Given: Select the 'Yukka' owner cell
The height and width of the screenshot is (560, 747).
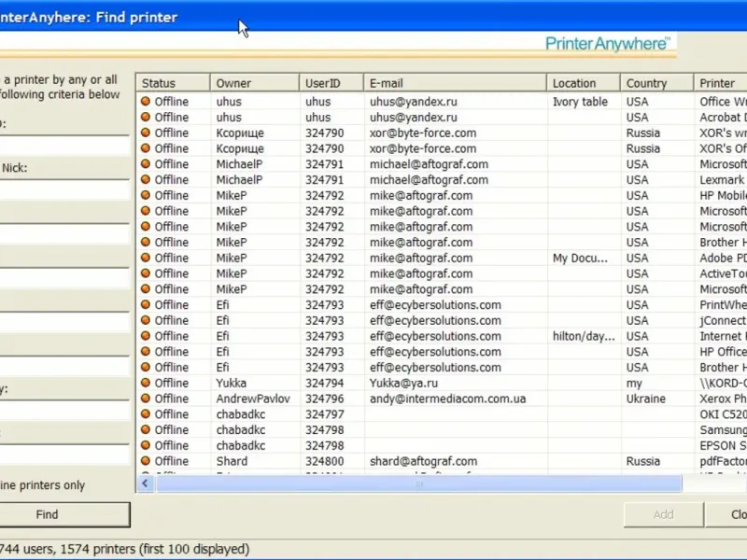Looking at the screenshot, I should coord(231,383).
